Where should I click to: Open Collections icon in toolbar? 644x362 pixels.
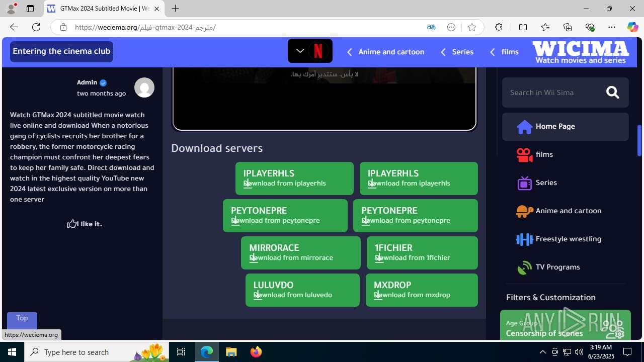pyautogui.click(x=568, y=27)
